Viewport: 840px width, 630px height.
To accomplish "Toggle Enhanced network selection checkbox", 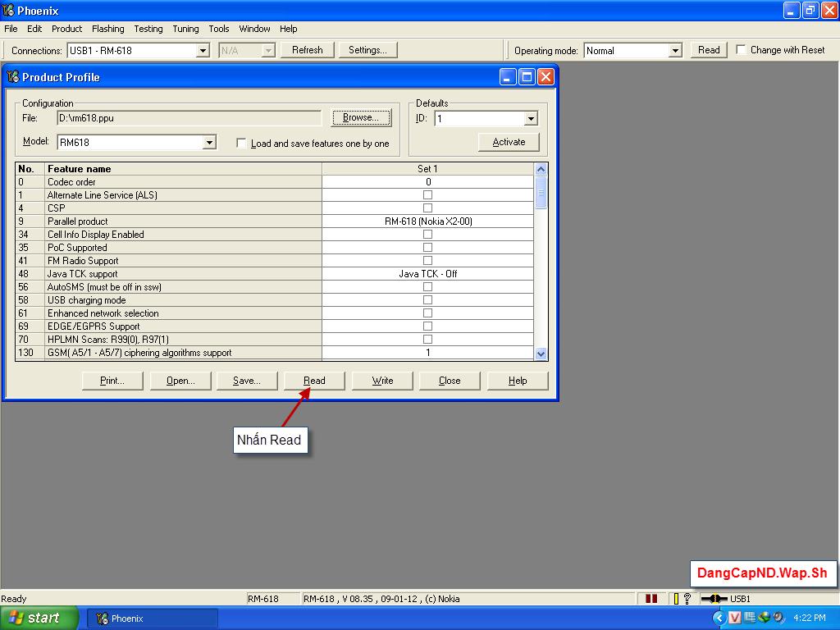I will (x=427, y=313).
